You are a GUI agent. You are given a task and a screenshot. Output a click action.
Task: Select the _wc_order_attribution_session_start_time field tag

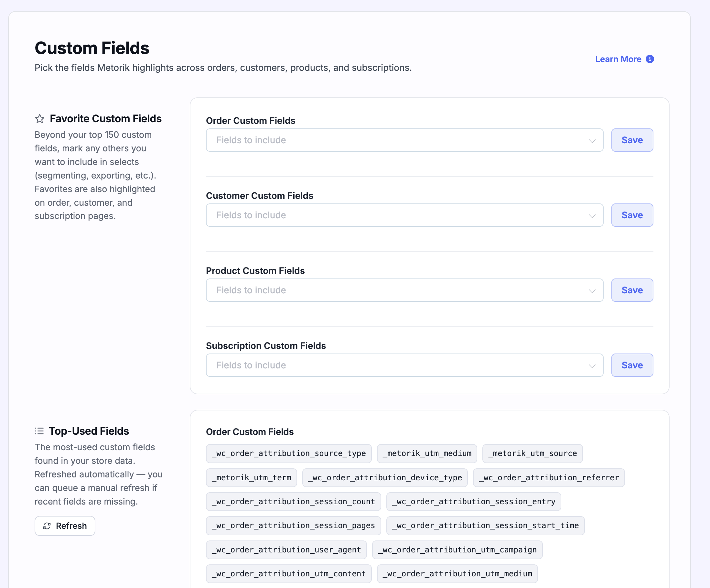(x=485, y=526)
